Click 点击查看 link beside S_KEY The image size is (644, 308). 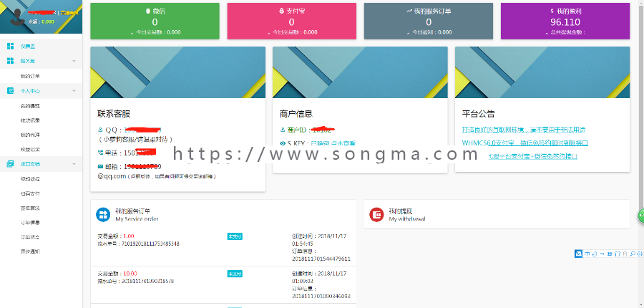tap(343, 143)
